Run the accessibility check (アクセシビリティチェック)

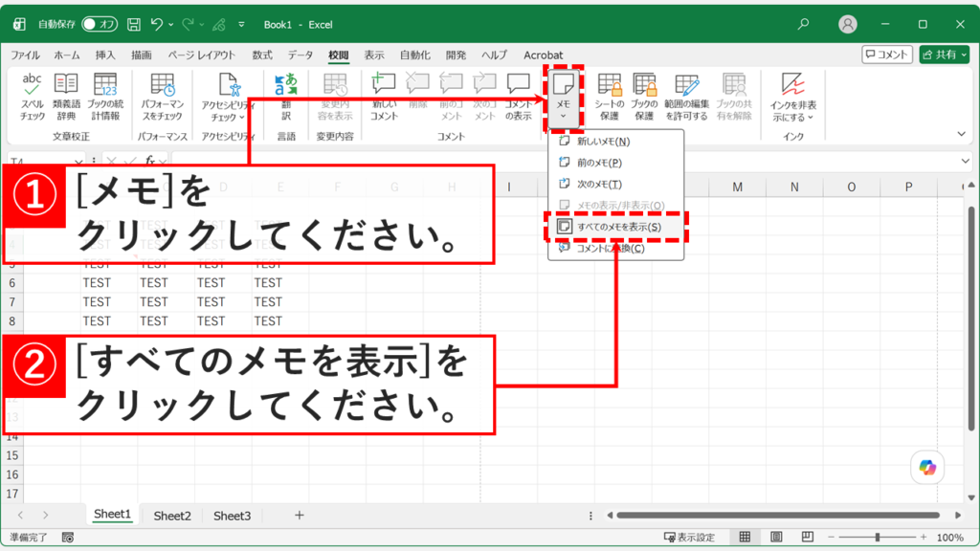(228, 97)
